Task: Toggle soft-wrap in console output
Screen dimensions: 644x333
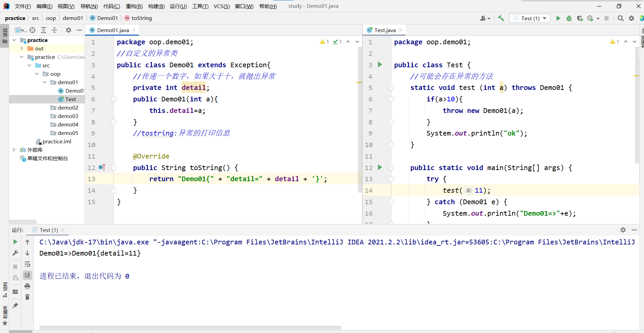Action: pos(27,264)
